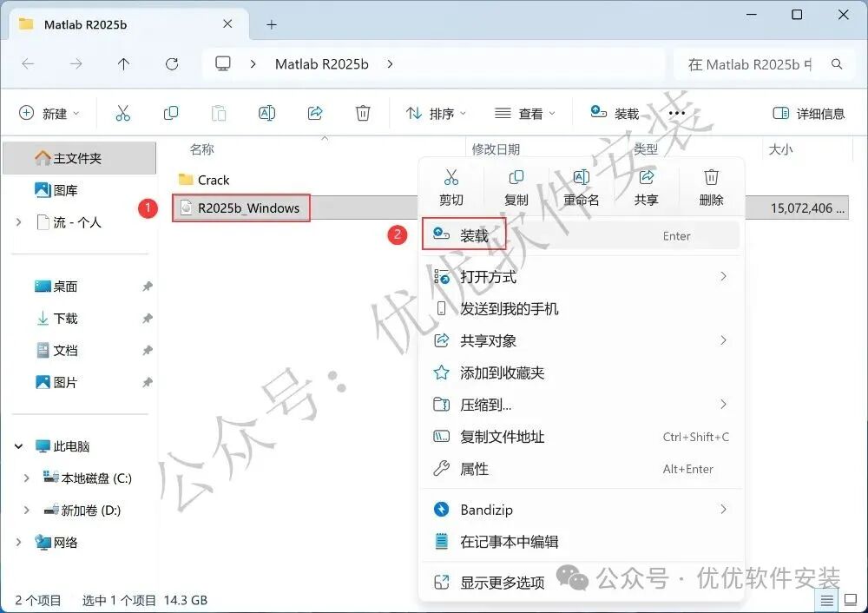Go up one folder level
Image resolution: width=868 pixels, height=613 pixels.
point(123,64)
